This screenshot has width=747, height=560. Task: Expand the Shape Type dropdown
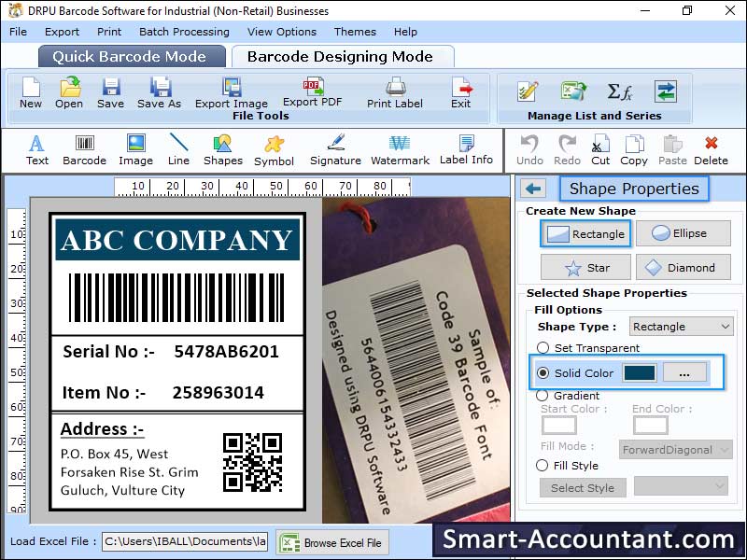pos(681,327)
